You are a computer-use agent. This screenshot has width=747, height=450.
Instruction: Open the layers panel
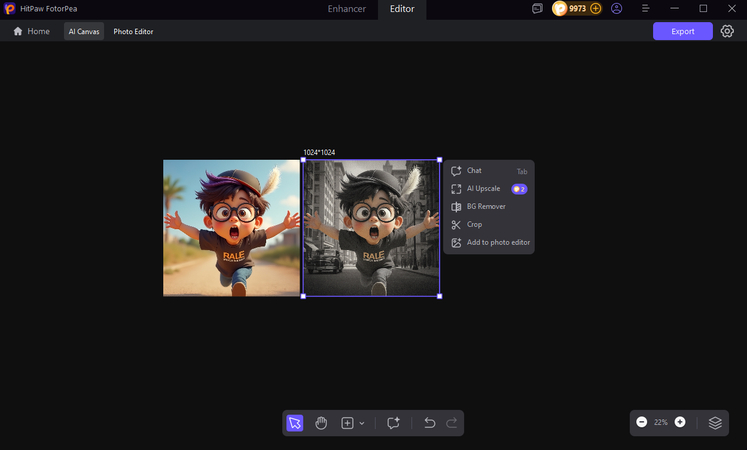coord(715,422)
